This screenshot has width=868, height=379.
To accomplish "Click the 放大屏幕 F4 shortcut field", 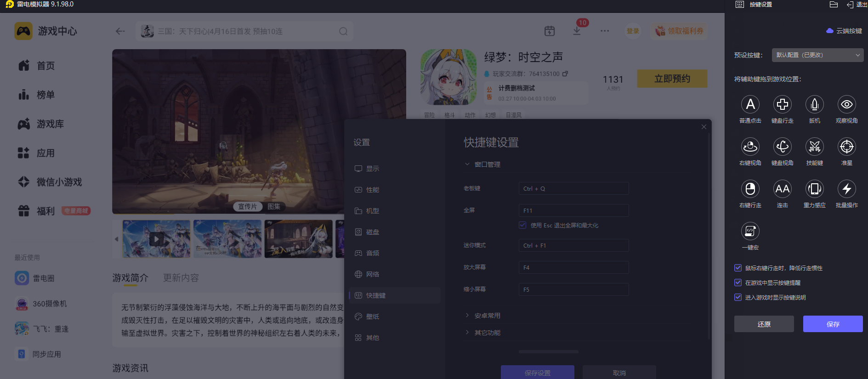I will click(574, 268).
